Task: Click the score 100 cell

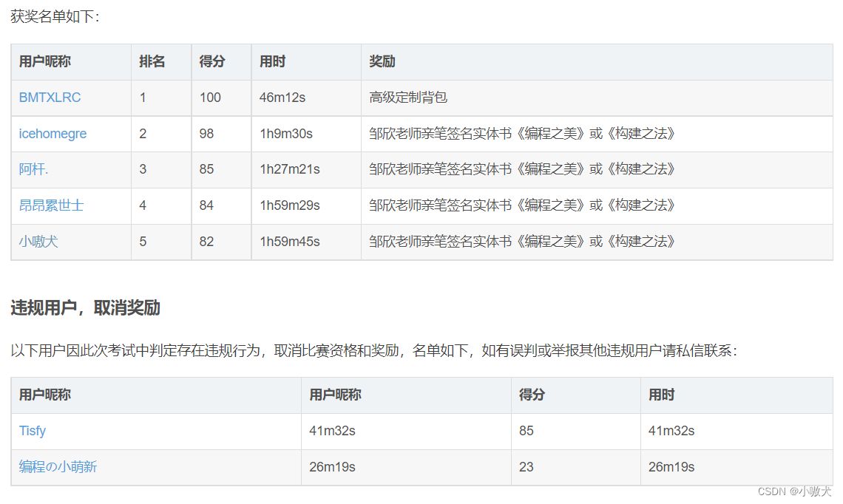Action: point(221,98)
